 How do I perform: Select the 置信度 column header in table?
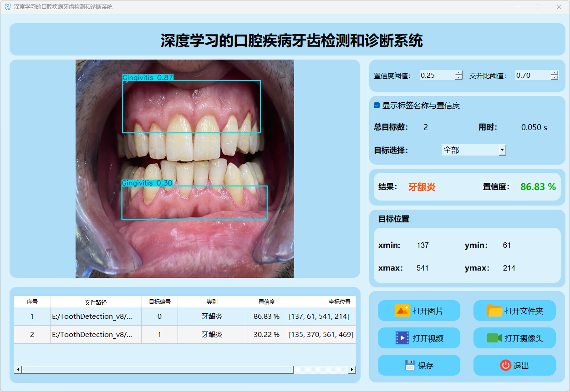click(266, 302)
